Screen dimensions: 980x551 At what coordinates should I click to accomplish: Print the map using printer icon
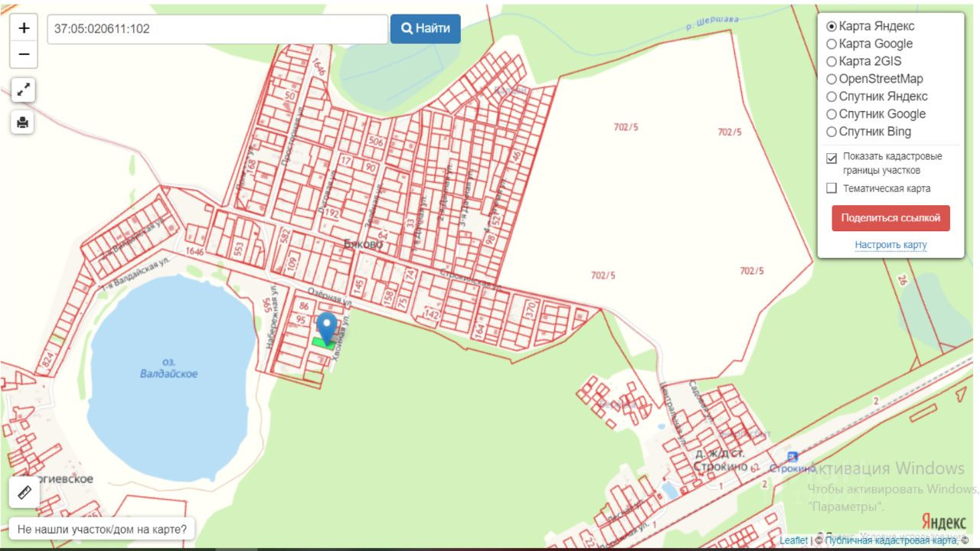pos(23,122)
